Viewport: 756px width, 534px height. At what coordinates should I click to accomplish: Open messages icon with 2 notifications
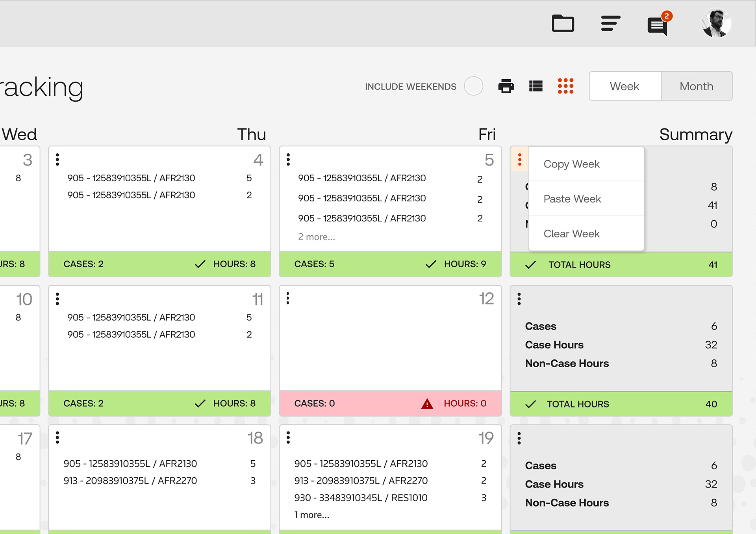pos(659,24)
